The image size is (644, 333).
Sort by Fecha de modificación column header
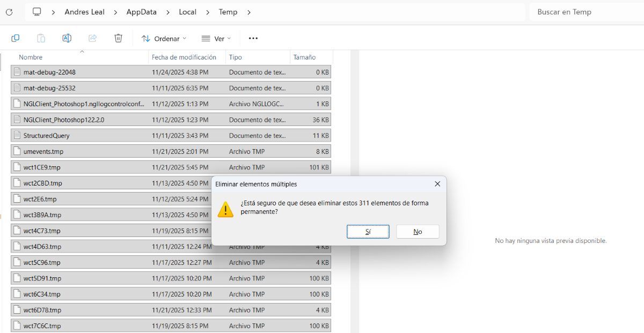pos(184,57)
